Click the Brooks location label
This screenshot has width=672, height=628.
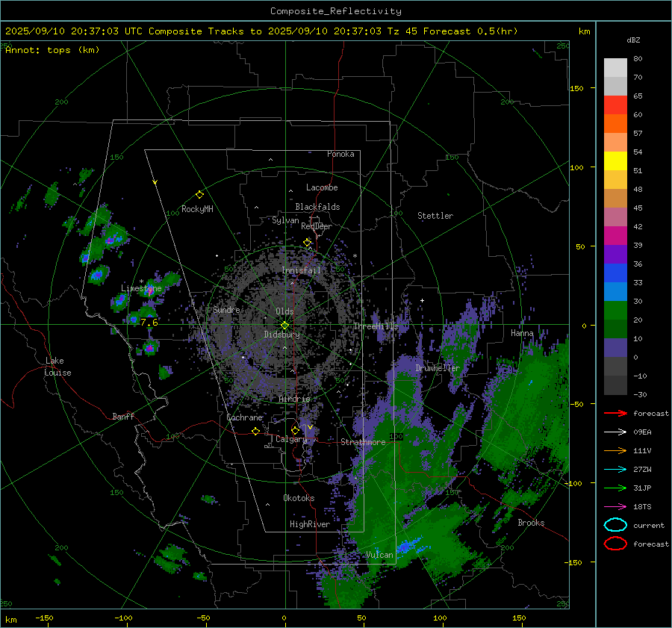pos(531,523)
